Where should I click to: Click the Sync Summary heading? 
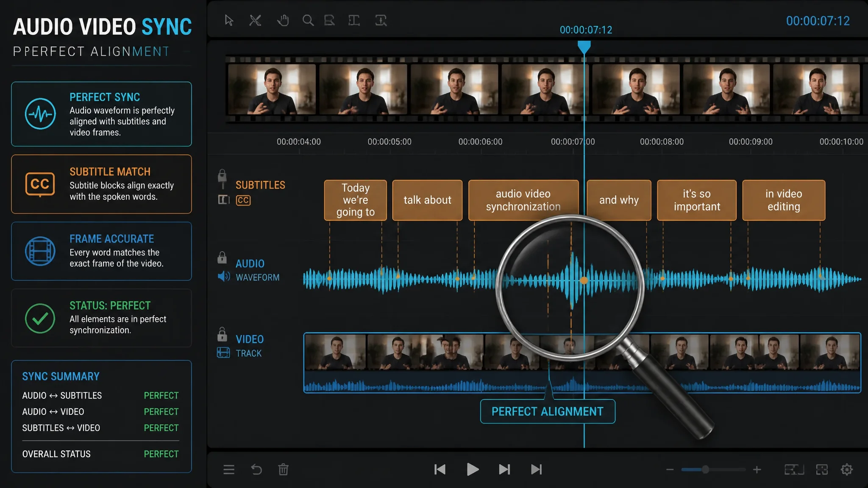pos(61,377)
